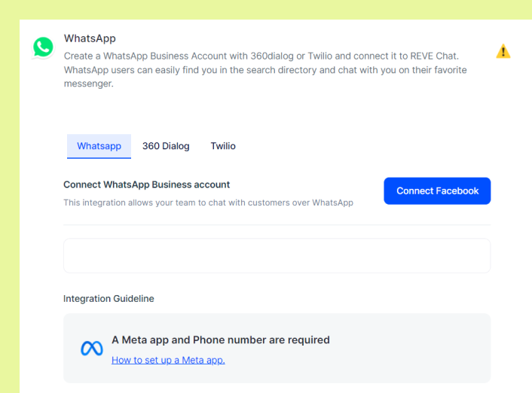The width and height of the screenshot is (532, 393).
Task: Click the WhatsApp Business Account description paragraph
Action: pos(265,70)
